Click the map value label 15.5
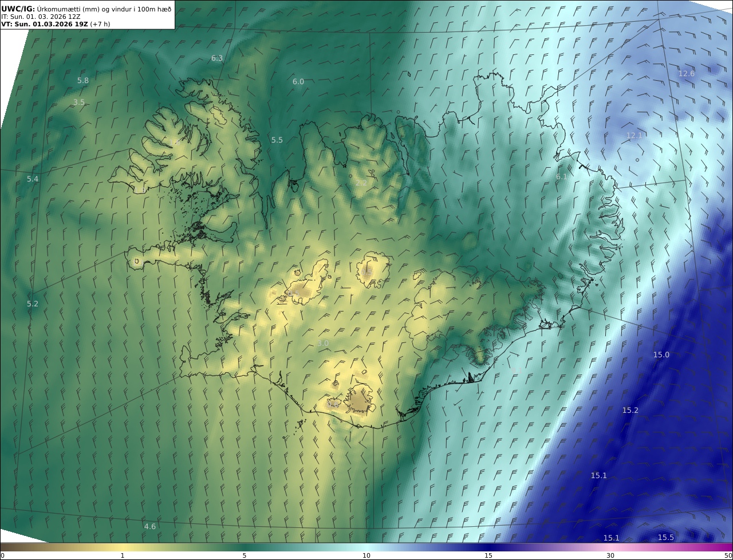This screenshot has height=560, width=733. coord(666,538)
